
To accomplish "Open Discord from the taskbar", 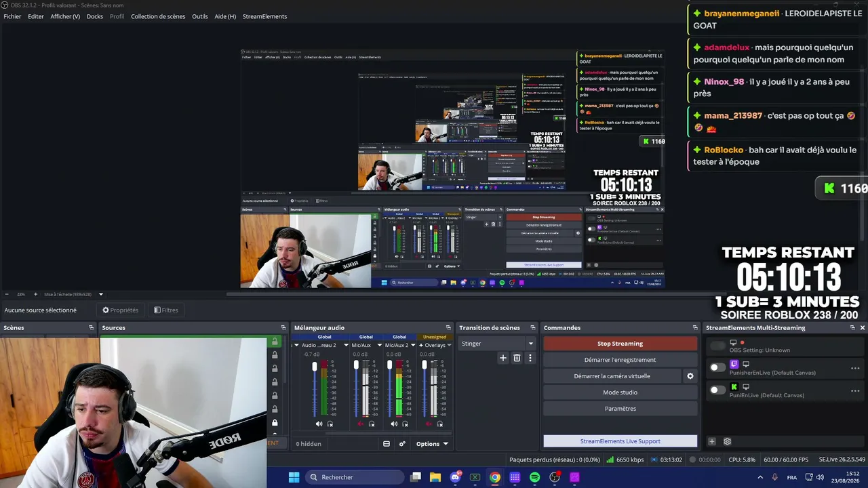I will 456,477.
